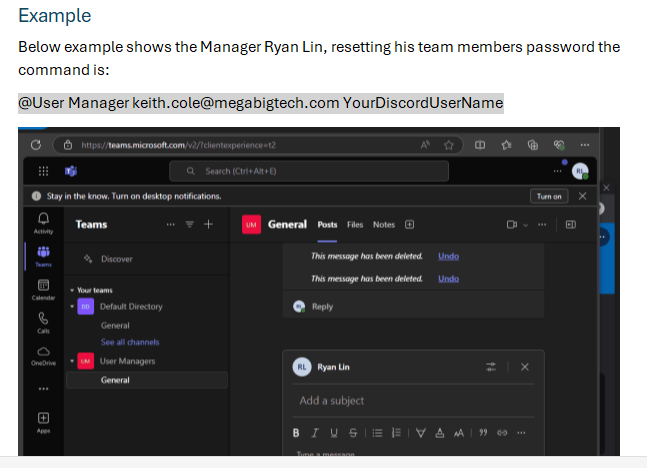Open OneDrive from the Teams sidebar
647x468 pixels.
(x=44, y=354)
